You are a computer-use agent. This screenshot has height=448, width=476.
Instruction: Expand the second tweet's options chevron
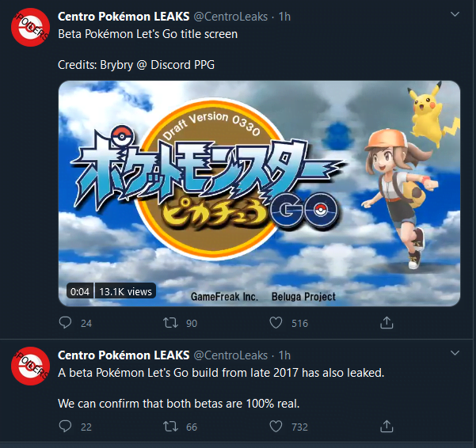click(455, 353)
